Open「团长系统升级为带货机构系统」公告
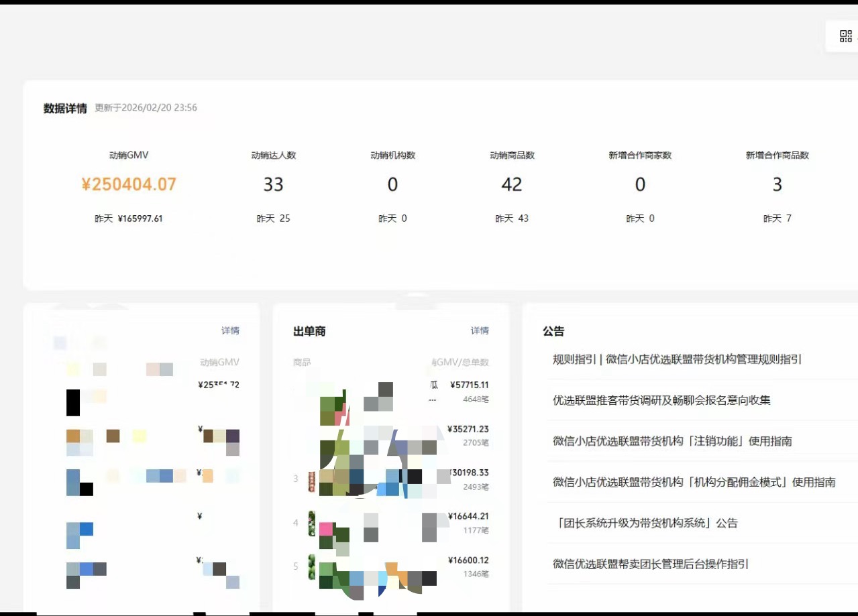 pos(645,523)
